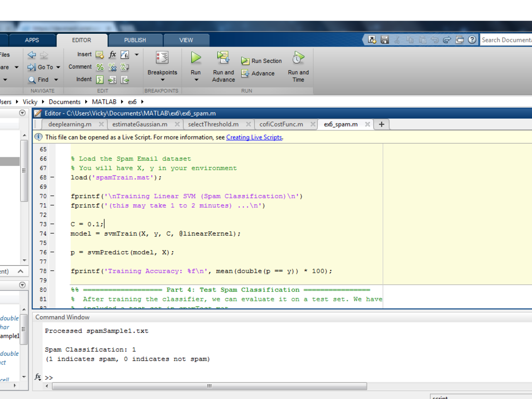
Task: Close the ex6_spam.m tab
Action: pos(367,124)
